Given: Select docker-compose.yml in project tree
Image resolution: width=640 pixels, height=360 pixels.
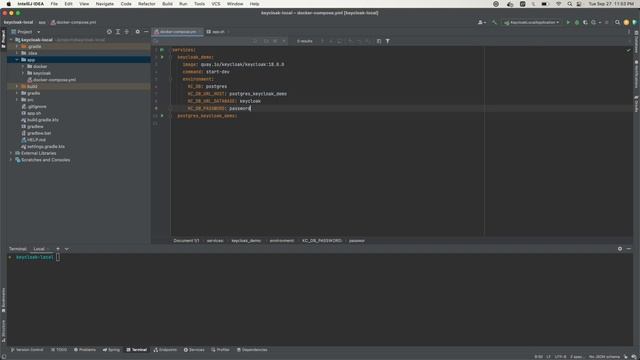Looking at the screenshot, I should tap(51, 80).
